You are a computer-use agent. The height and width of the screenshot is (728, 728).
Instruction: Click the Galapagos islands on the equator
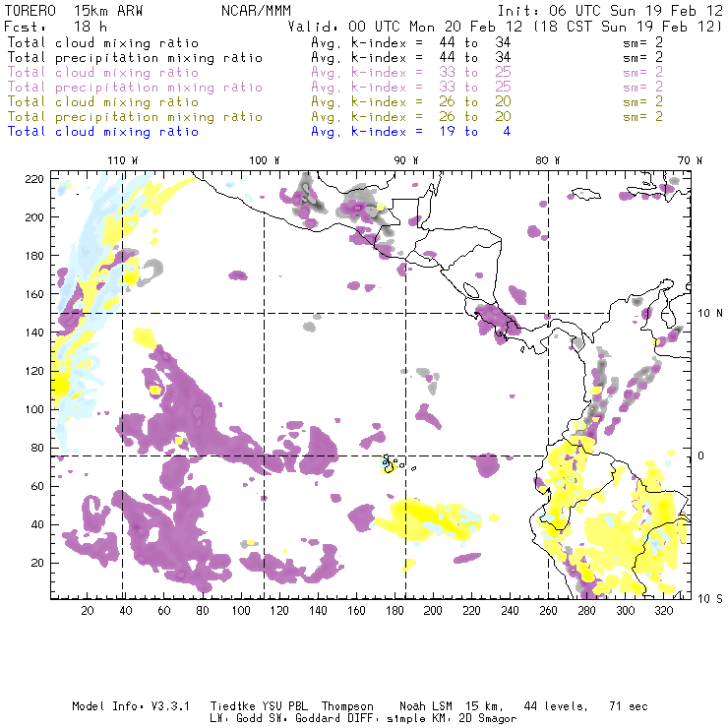click(391, 463)
